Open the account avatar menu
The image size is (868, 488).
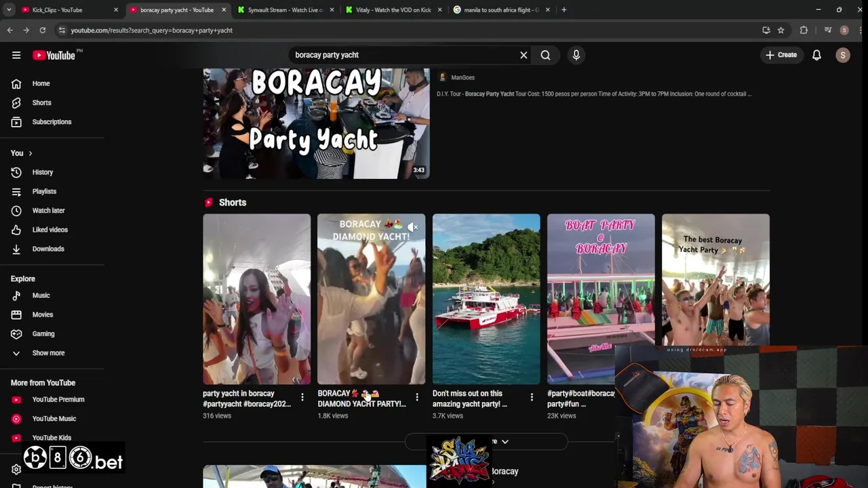(843, 55)
